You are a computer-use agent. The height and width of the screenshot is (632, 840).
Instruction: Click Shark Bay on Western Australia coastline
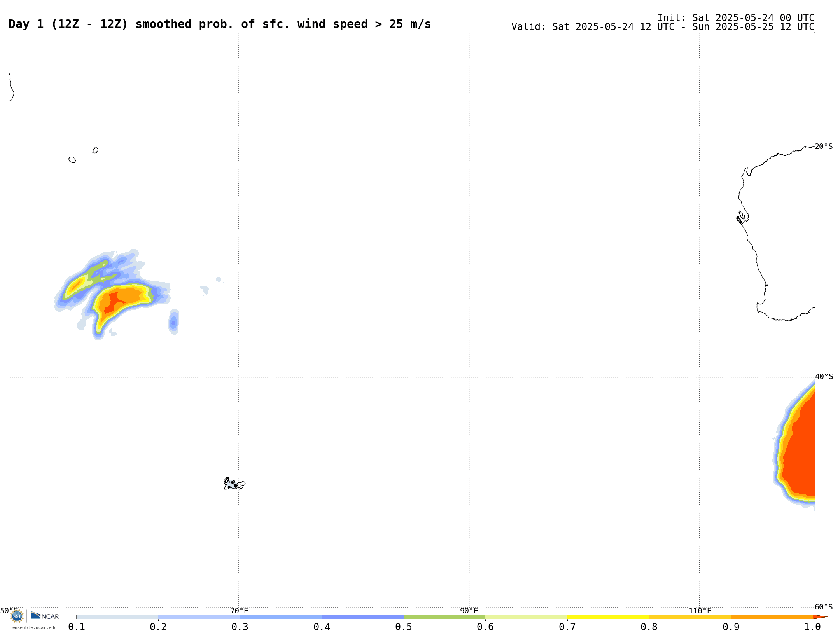(742, 217)
